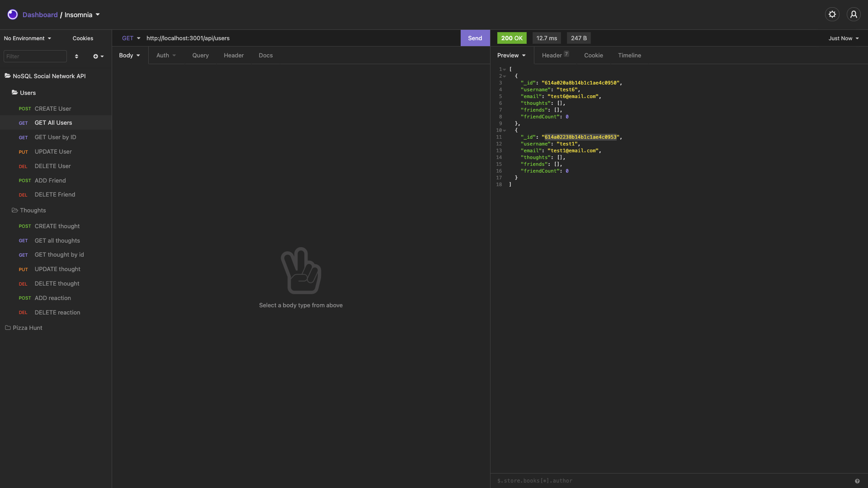Screen dimensions: 868x488
Task: Switch to the Timeline tab
Action: [x=629, y=55]
